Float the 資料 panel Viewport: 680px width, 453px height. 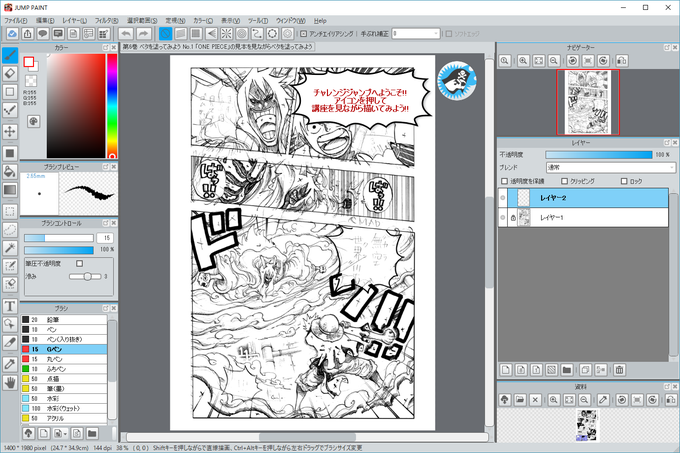[x=667, y=386]
